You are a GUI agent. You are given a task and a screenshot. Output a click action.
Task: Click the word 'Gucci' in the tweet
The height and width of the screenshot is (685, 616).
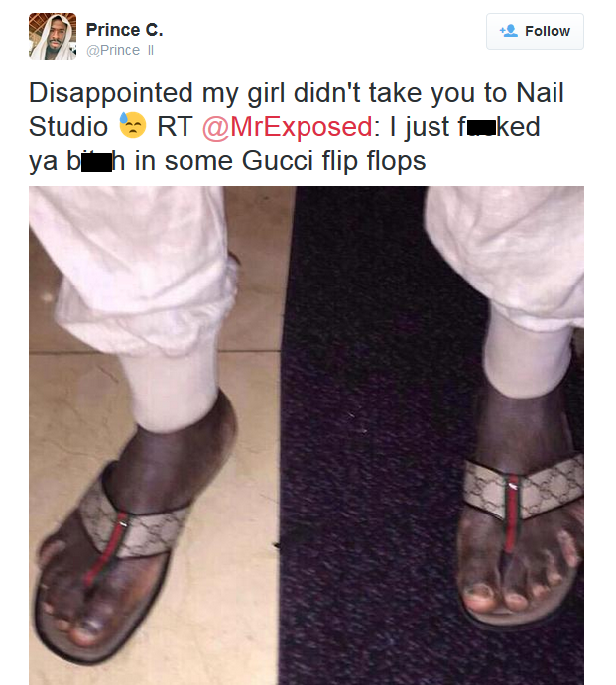277,161
